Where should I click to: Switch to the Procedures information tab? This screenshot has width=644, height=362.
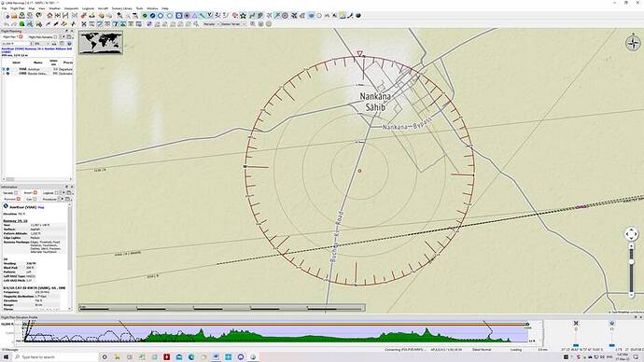click(x=50, y=199)
